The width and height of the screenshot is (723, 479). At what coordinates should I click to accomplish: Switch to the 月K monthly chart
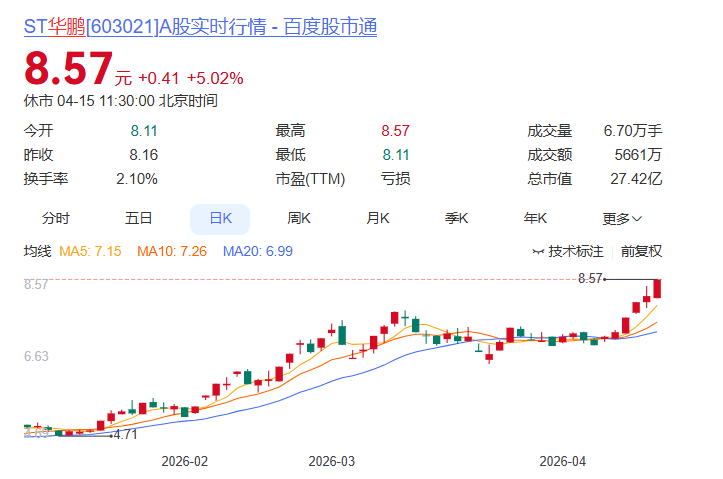pyautogui.click(x=378, y=219)
